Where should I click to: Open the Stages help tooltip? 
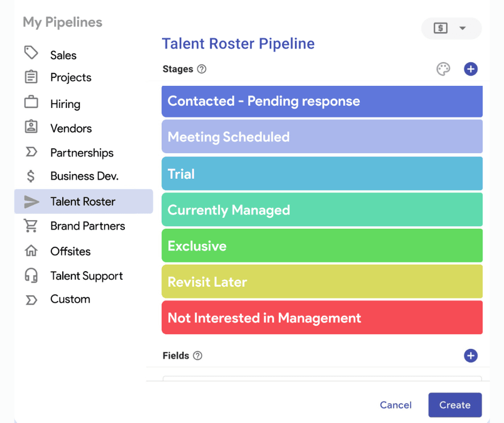[201, 69]
